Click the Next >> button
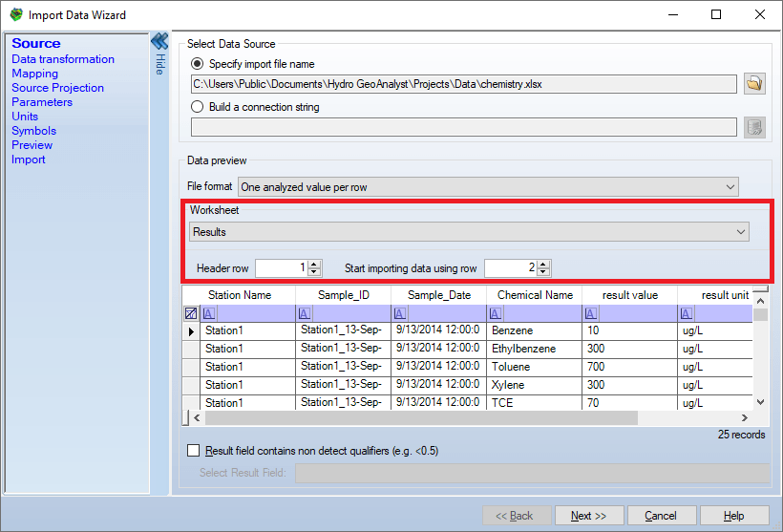The height and width of the screenshot is (532, 783). (x=589, y=516)
